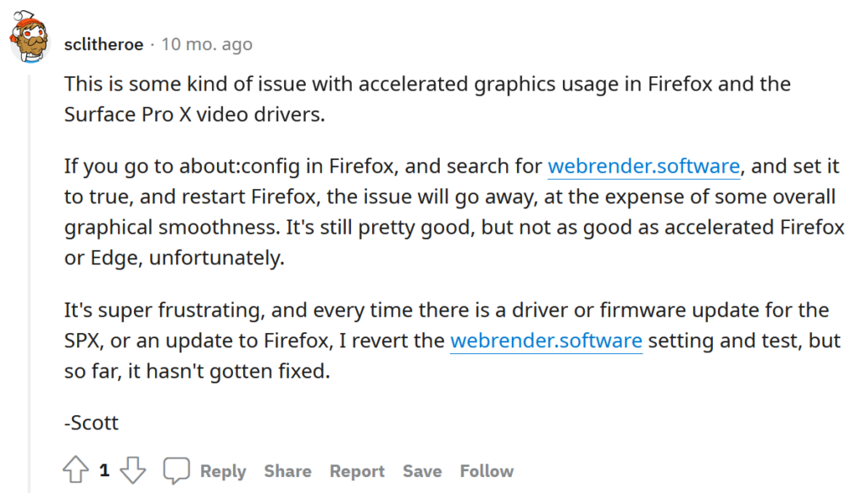Upvote the comment by sclitheroe
Screen dimensions: 868x493
[75, 470]
